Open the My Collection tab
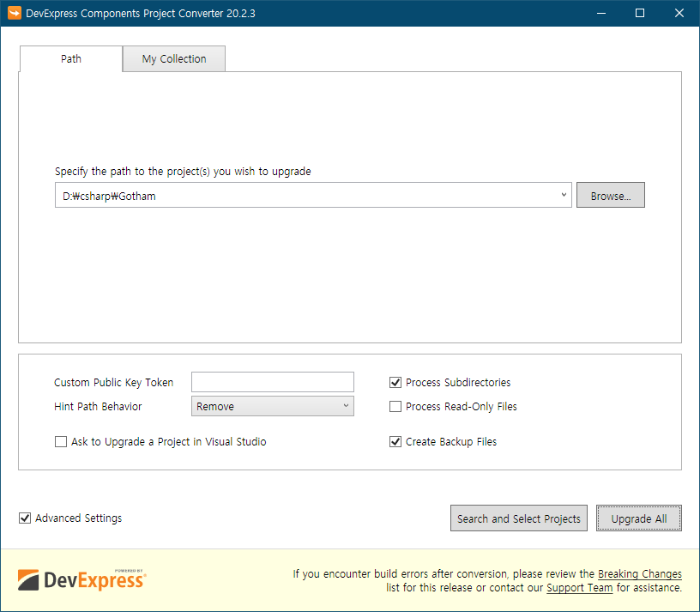The image size is (700, 612). (x=174, y=58)
